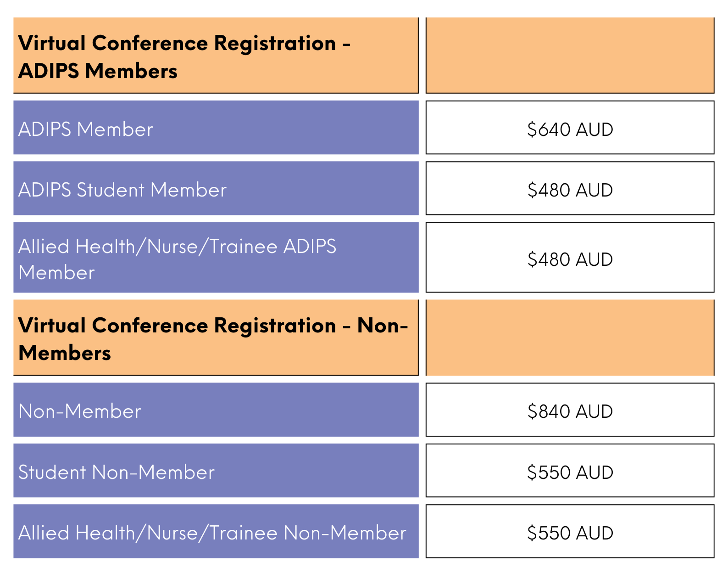Select the Allied Health/Nurse/Trainee ADIPS Member label

(x=177, y=259)
